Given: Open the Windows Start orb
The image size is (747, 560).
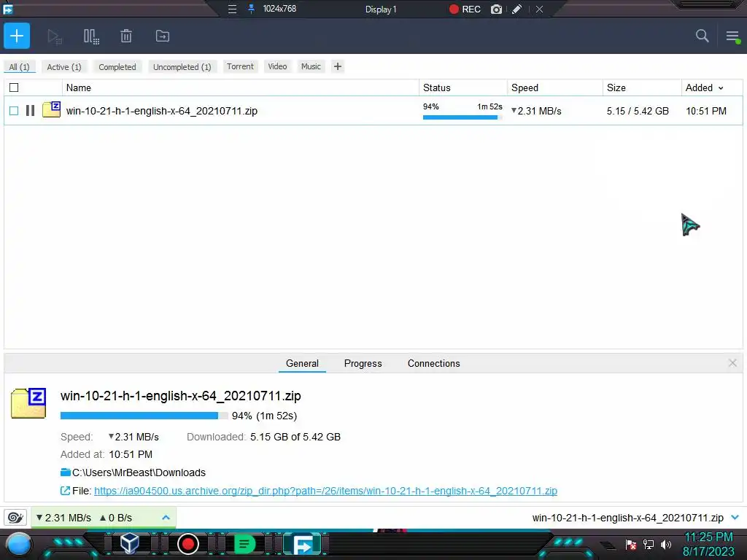Looking at the screenshot, I should 19,545.
